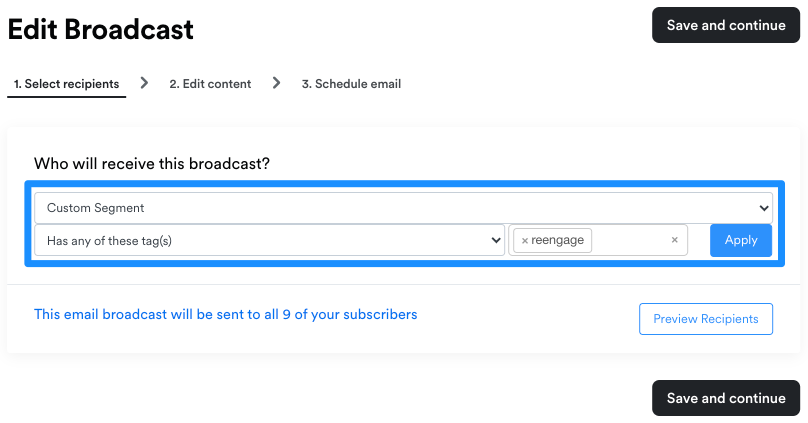Click the subscribers count blue link text
Image resolution: width=808 pixels, height=423 pixels.
[226, 314]
